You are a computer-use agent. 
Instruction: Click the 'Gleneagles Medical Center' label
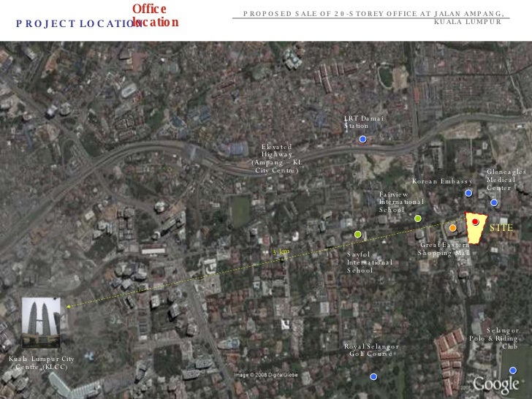506,180
